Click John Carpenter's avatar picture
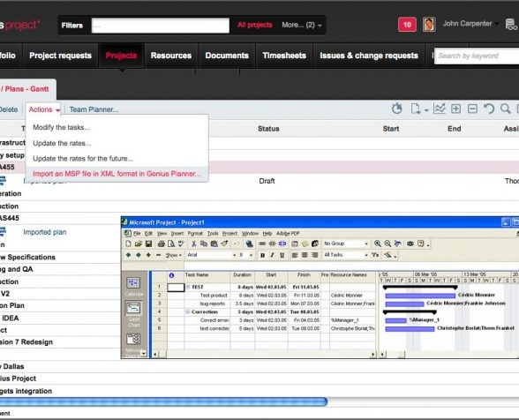Viewport: 519px width, 420px height. (429, 25)
